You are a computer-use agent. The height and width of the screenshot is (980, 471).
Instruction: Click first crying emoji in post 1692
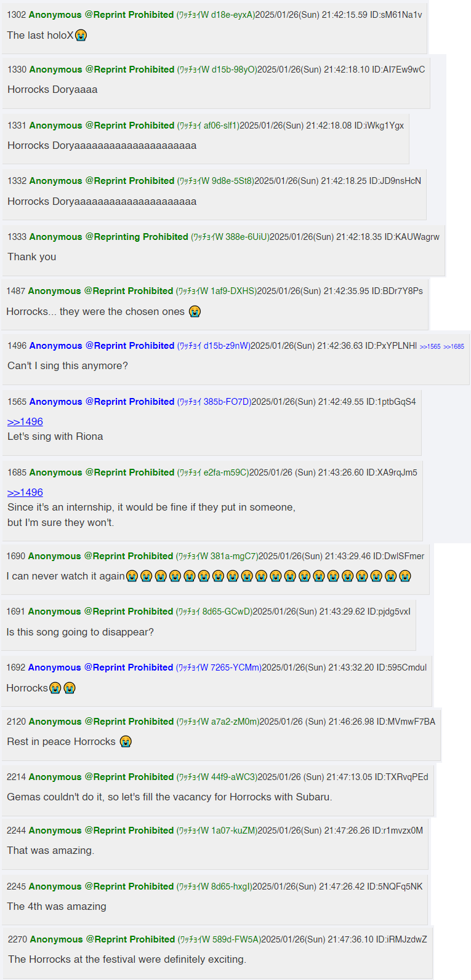tap(55, 688)
